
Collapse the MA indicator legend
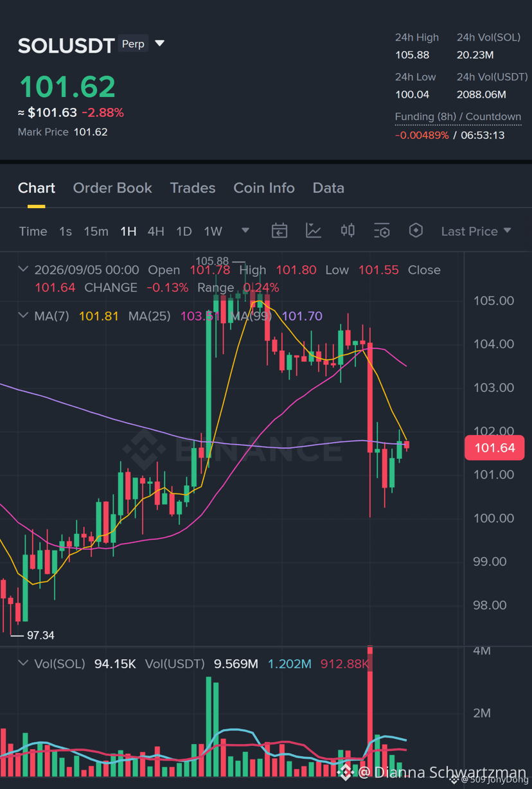tap(24, 315)
